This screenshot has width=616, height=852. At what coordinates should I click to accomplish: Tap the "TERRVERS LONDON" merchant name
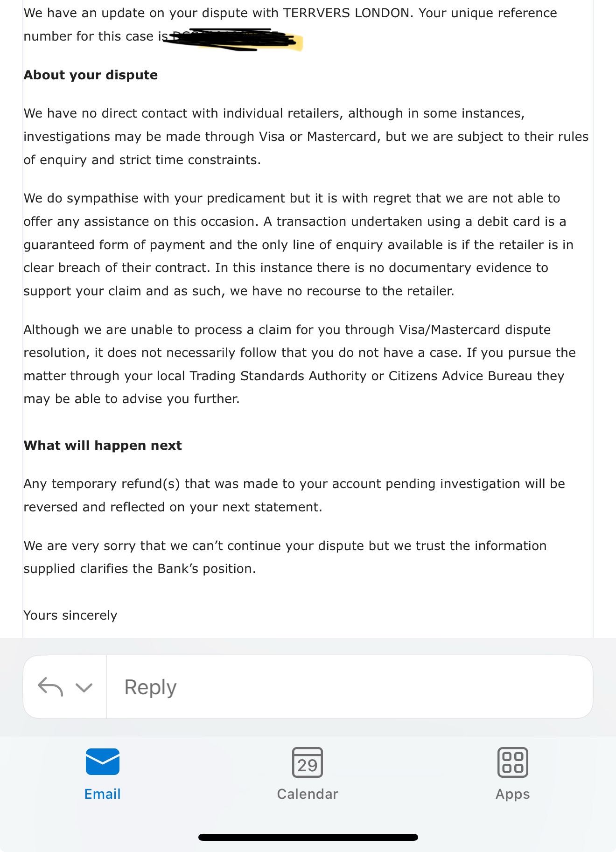(346, 13)
